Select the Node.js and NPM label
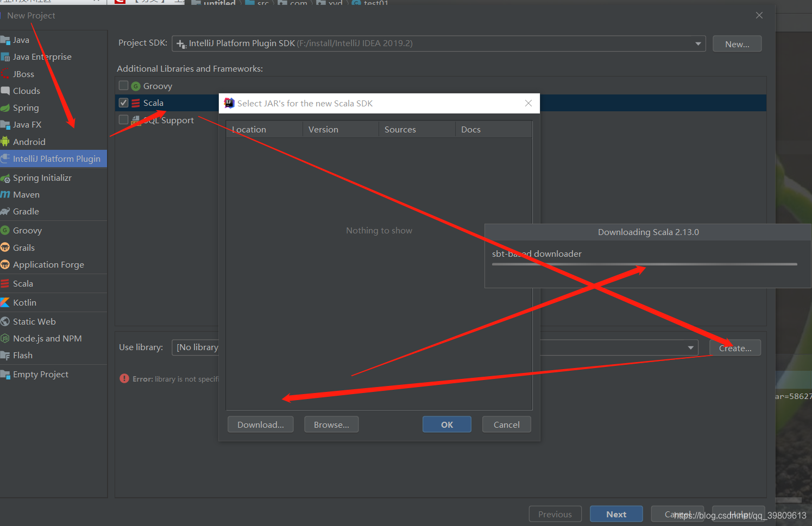The height and width of the screenshot is (526, 812). (47, 338)
